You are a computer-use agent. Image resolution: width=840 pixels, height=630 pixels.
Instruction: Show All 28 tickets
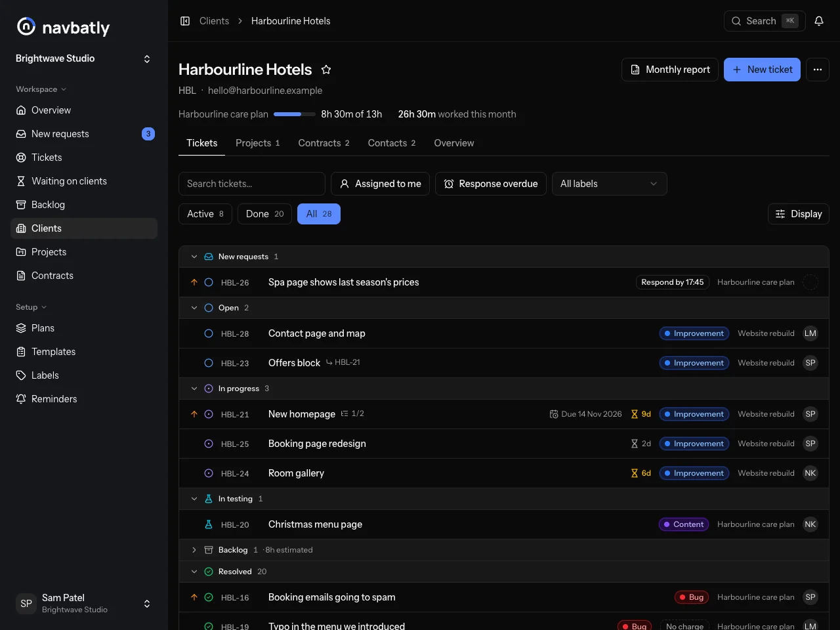319,214
